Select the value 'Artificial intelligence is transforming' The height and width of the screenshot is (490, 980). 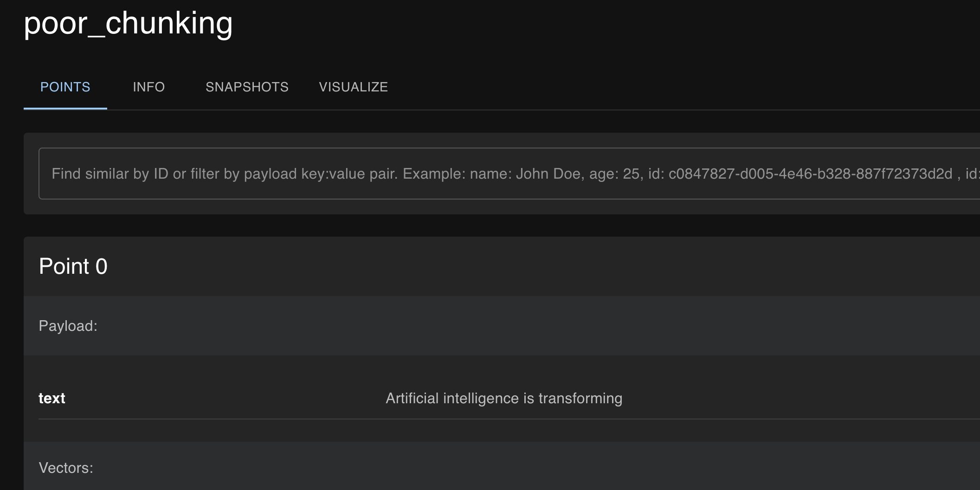[504, 398]
